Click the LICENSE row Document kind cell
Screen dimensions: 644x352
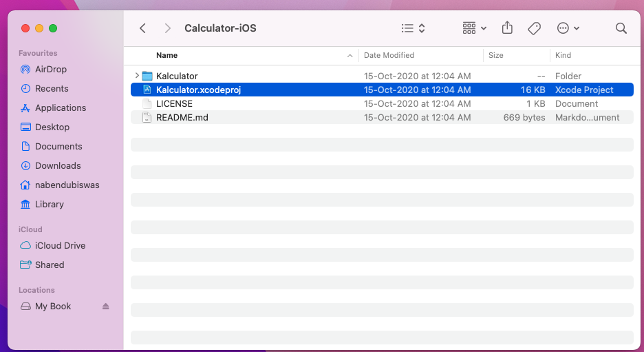577,103
